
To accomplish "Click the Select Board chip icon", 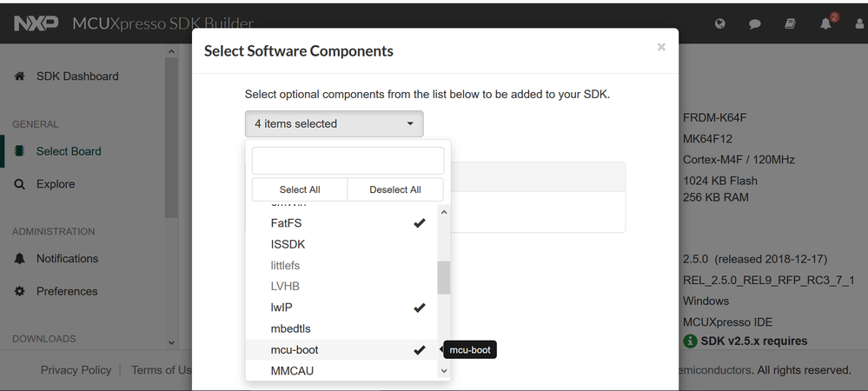I will click(19, 150).
